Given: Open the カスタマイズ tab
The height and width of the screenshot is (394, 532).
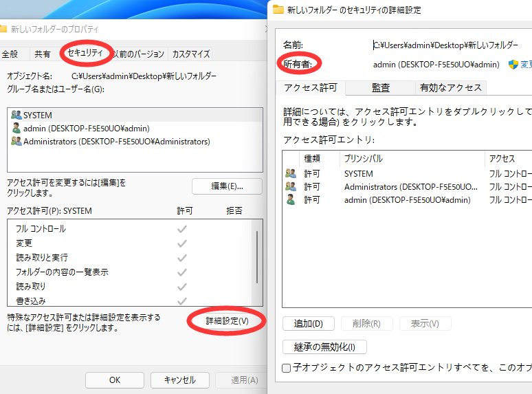Looking at the screenshot, I should [x=190, y=54].
